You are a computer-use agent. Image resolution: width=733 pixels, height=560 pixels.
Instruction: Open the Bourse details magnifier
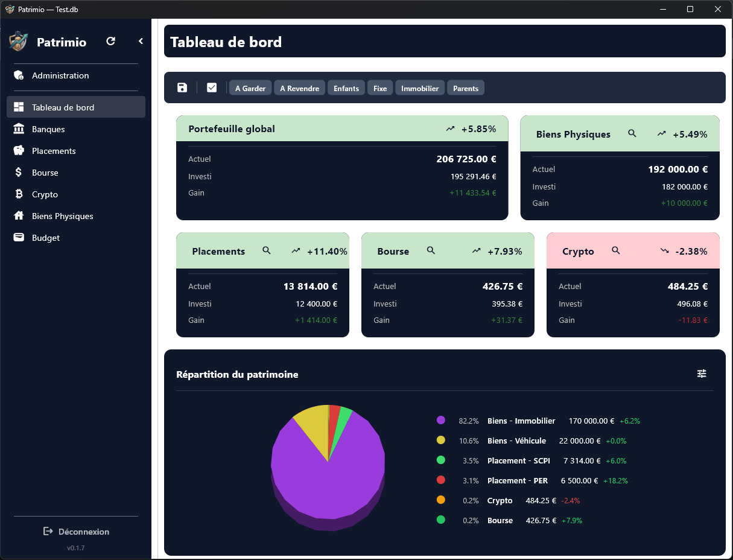click(x=431, y=250)
